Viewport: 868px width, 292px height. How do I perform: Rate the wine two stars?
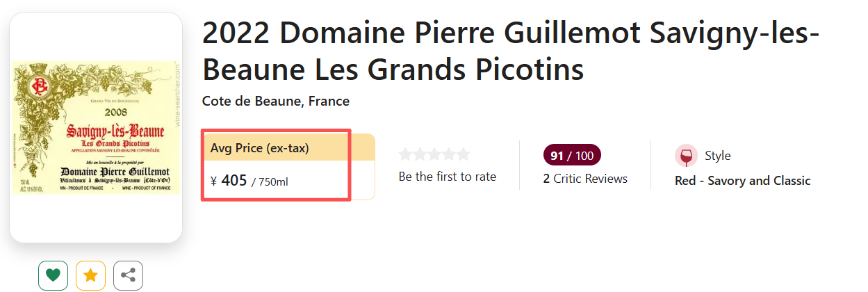[x=420, y=154]
